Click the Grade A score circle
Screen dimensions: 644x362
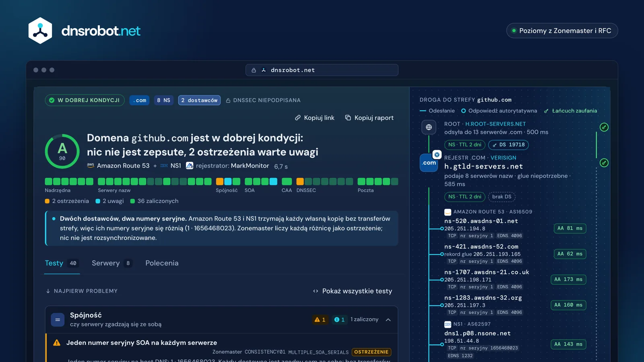(x=62, y=151)
